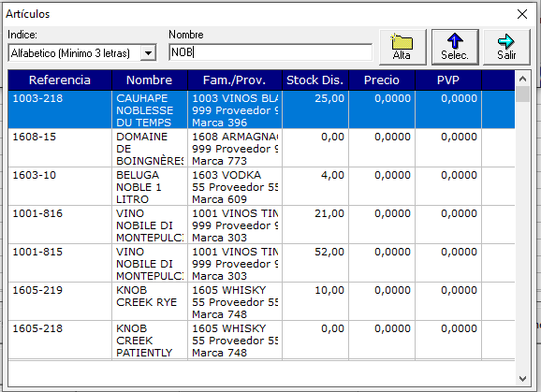The width and height of the screenshot is (541, 392).
Task: Select the BELUGA NOBLE 1 LITRO row
Action: [x=261, y=186]
